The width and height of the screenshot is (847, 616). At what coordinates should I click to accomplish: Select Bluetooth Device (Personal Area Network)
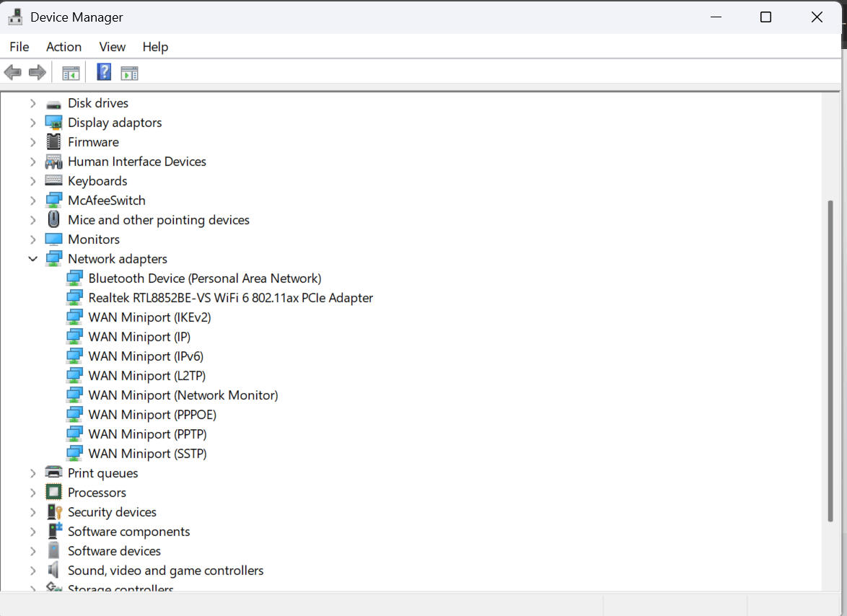[205, 278]
